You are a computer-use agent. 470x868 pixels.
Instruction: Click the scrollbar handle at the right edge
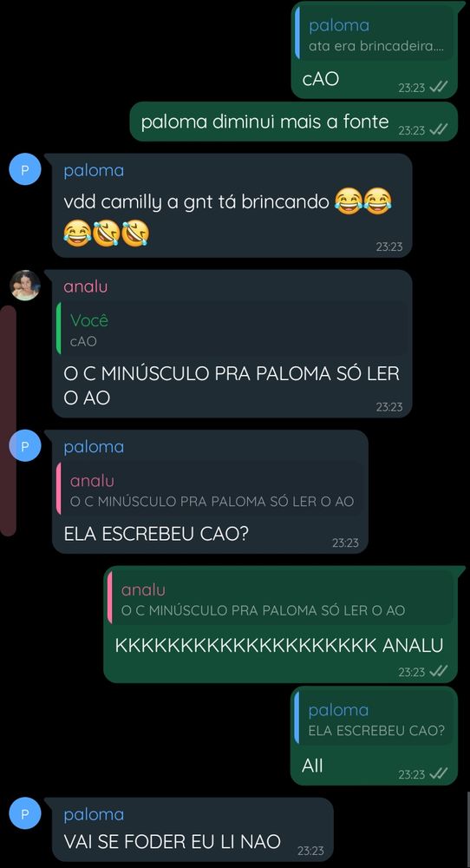point(467,829)
